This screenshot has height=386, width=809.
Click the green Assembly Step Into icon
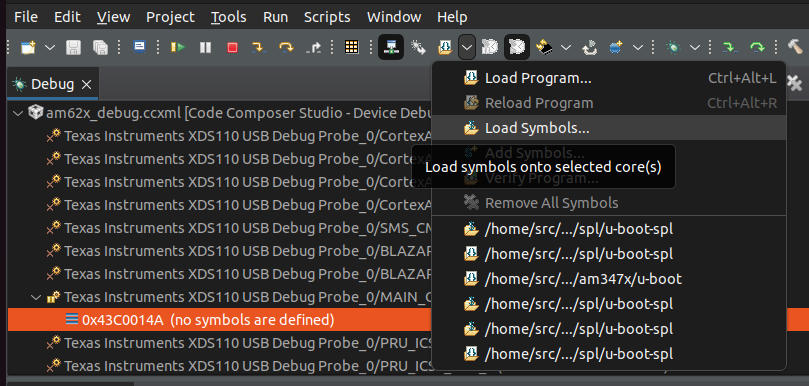point(729,47)
